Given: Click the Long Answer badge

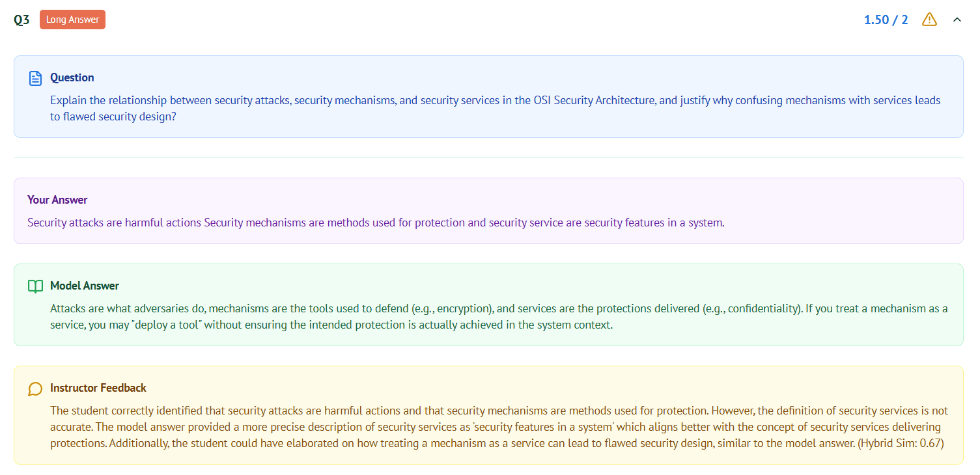Looking at the screenshot, I should coord(72,20).
